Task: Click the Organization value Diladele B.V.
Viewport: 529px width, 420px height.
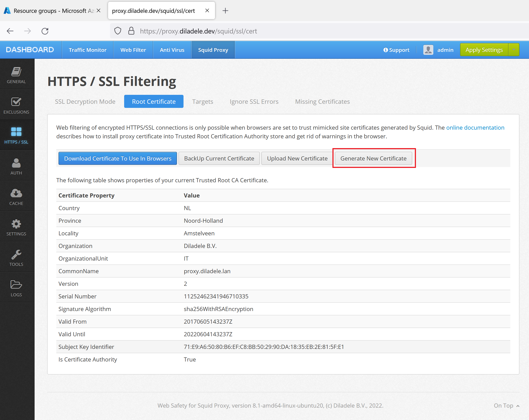Action: click(x=200, y=246)
